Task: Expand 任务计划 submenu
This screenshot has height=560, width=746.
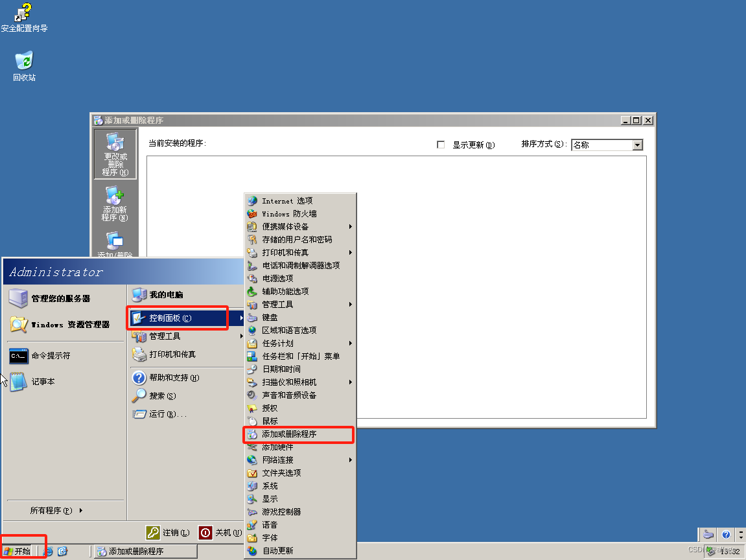Action: coord(300,343)
